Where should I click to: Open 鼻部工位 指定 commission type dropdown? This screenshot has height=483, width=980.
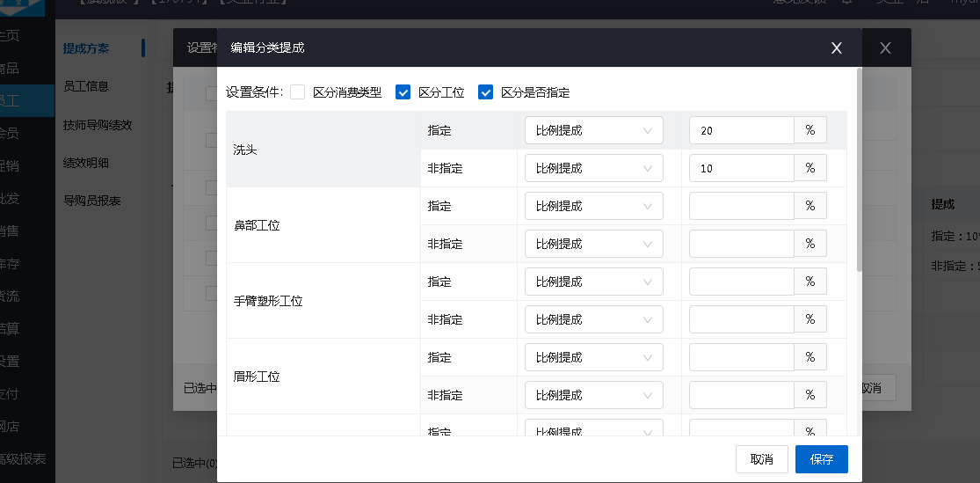coord(594,206)
